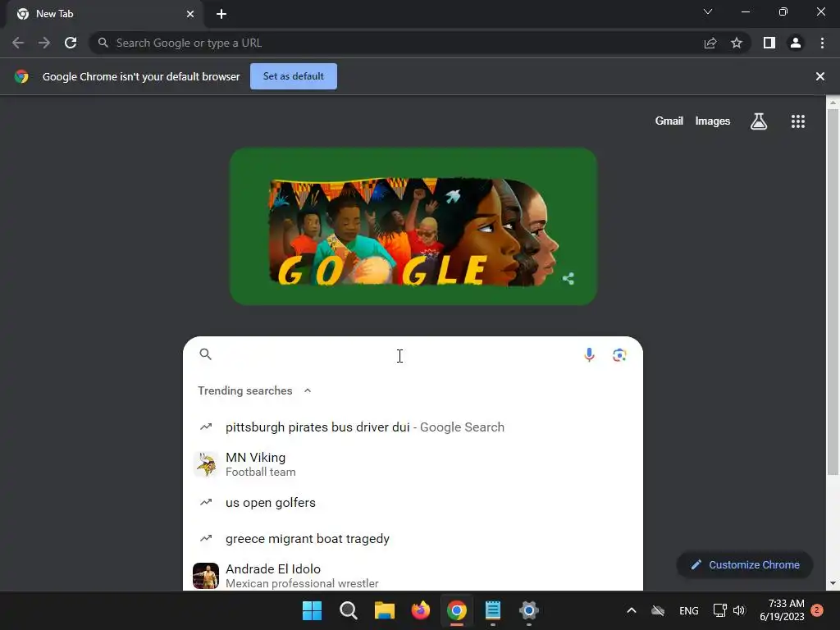Show hidden system tray icons
The width and height of the screenshot is (840, 630).
click(x=632, y=610)
